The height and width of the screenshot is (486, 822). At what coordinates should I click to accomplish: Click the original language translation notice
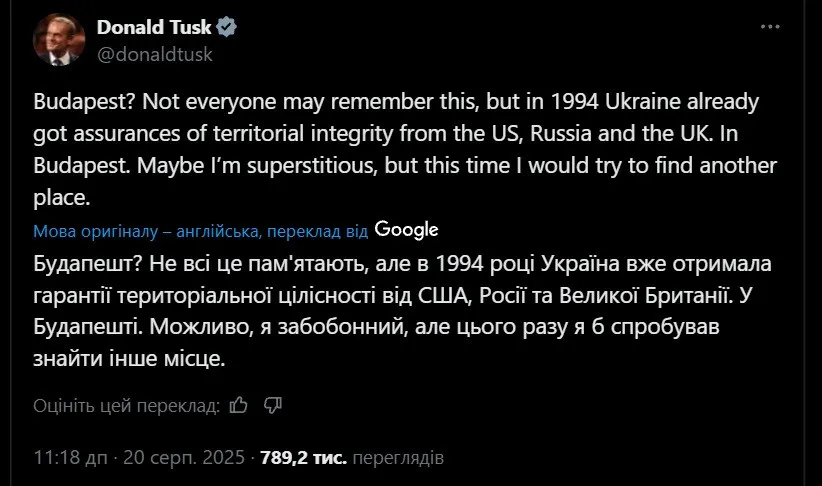201,231
